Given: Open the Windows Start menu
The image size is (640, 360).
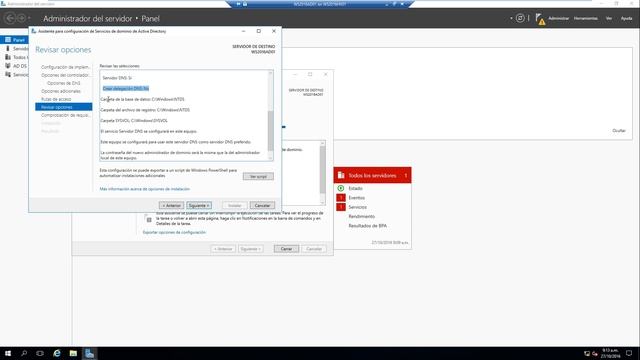Looking at the screenshot, I should 8,353.
